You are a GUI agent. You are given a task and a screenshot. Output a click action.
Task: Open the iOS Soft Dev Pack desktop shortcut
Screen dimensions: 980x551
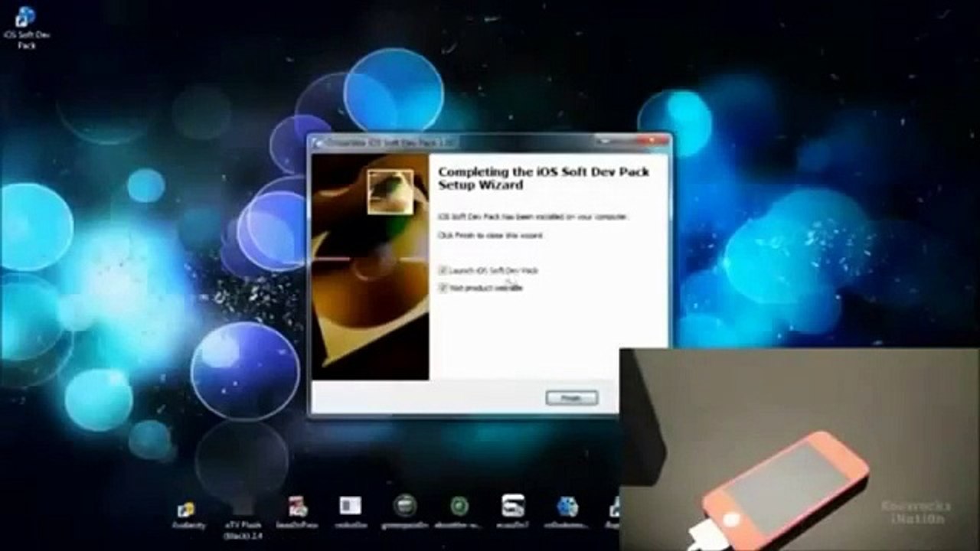[x=26, y=27]
